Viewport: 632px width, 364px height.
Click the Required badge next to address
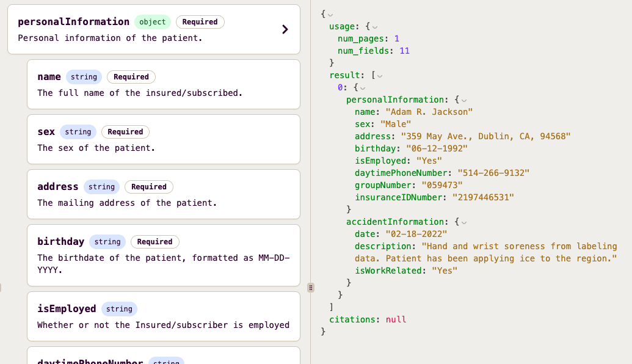(x=149, y=187)
